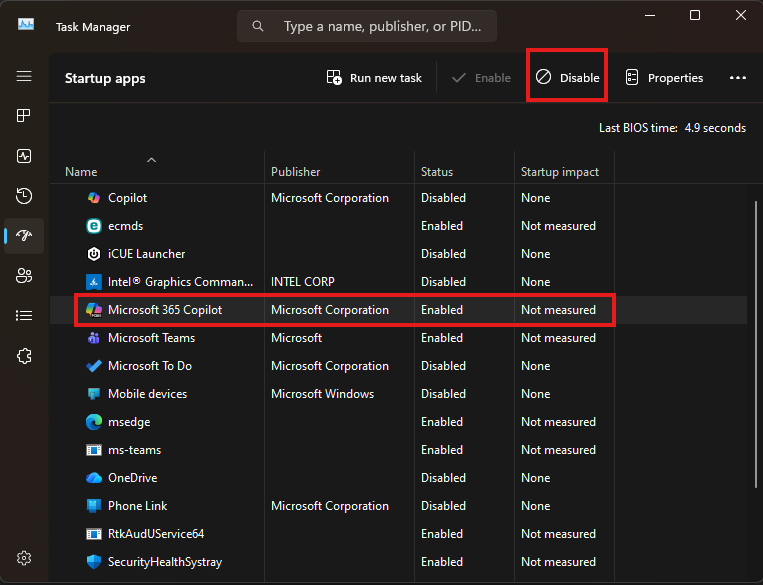Sort by Startup impact column
Image resolution: width=763 pixels, height=585 pixels.
click(x=560, y=172)
